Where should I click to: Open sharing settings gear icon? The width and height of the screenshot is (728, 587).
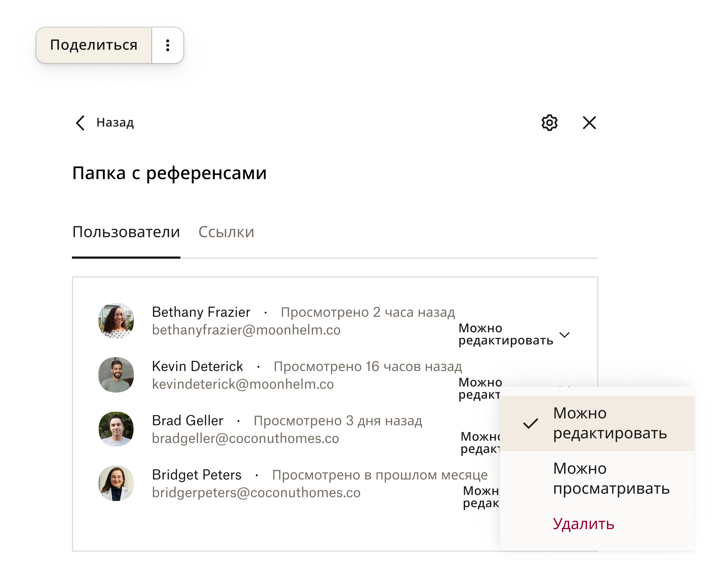pyautogui.click(x=549, y=122)
